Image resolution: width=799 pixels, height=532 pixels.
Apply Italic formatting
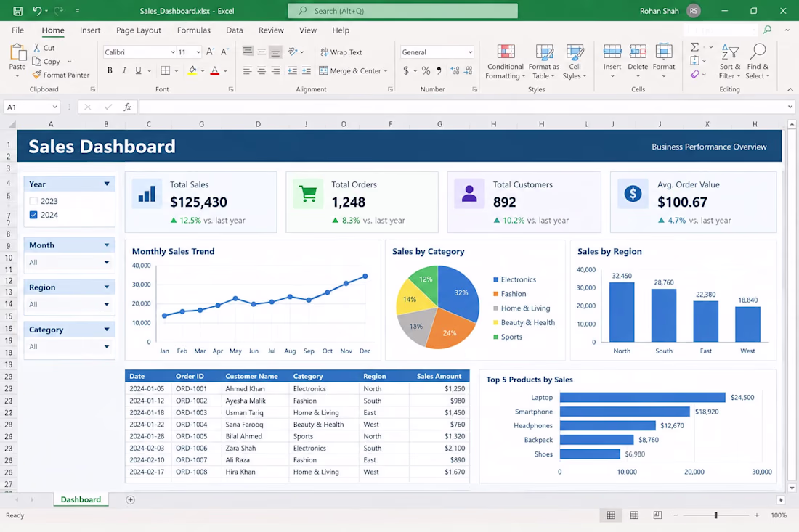pos(123,70)
